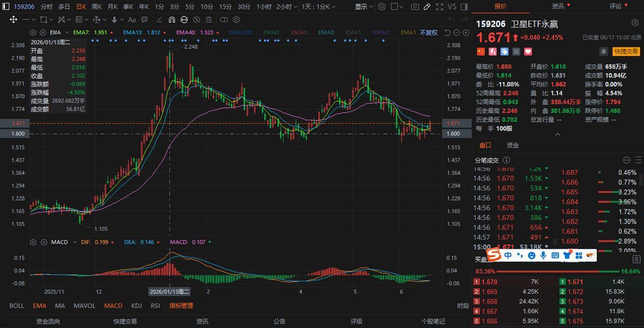Open the text annotation Aa tool

[x=132, y=20]
